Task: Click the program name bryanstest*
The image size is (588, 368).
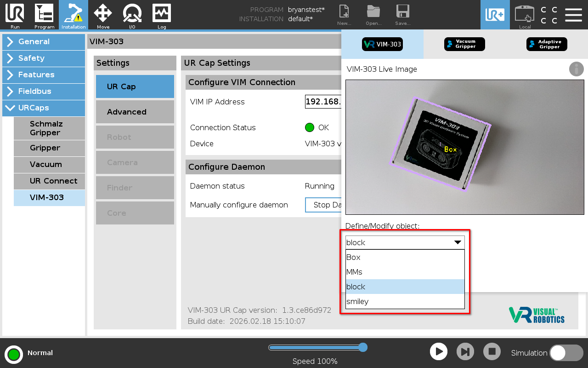Action: click(x=306, y=10)
